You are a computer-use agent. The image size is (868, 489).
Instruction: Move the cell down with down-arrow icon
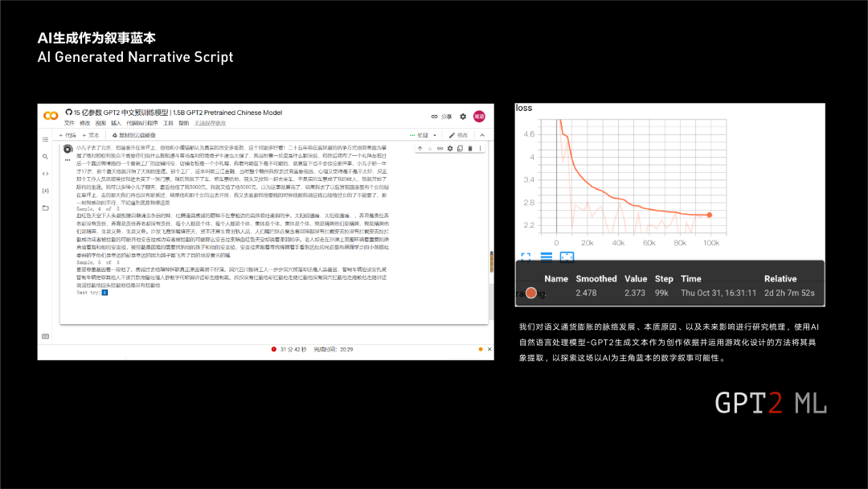[429, 149]
